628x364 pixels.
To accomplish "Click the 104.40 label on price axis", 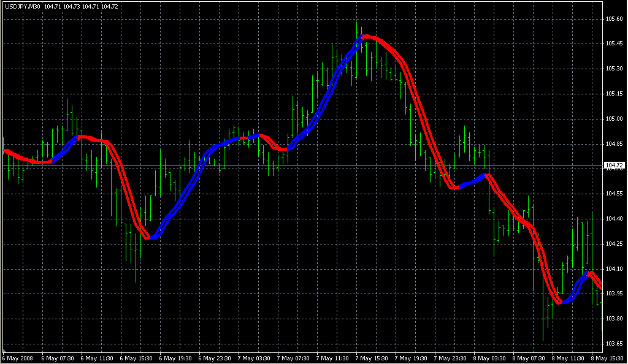I will (x=614, y=219).
